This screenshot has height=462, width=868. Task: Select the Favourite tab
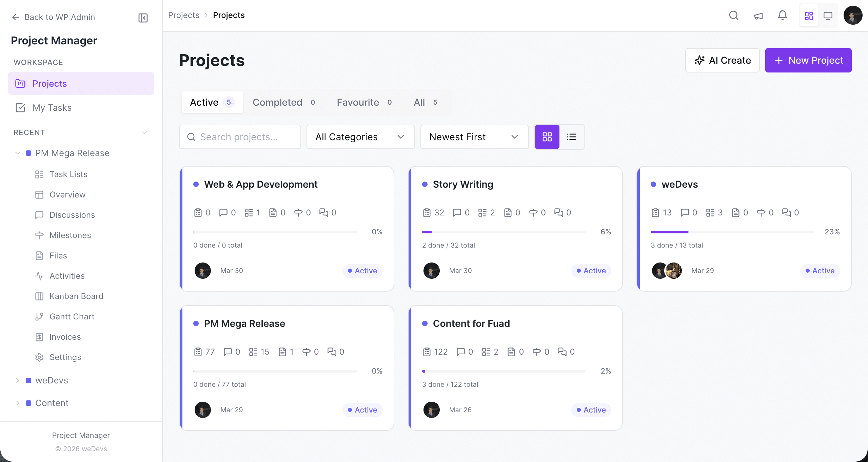click(x=364, y=102)
